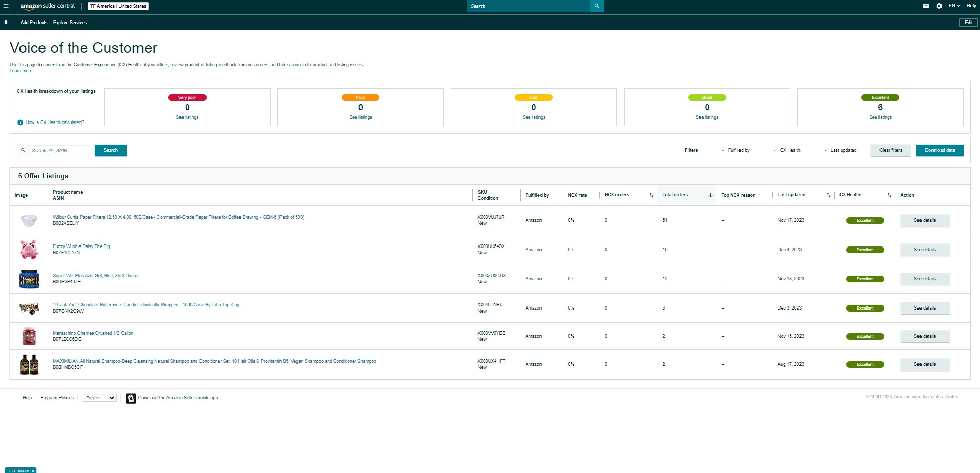The image size is (980, 473).
Task: Open Fuzzy Wubble Daisy The Pig link
Action: (x=82, y=246)
